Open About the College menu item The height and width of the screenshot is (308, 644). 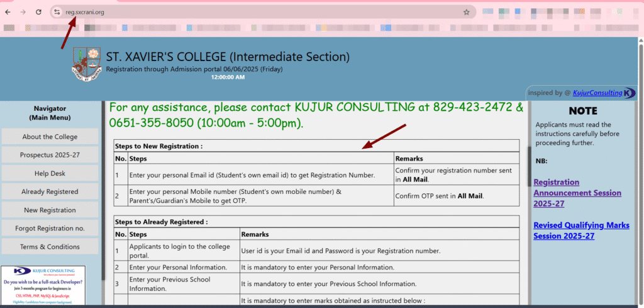coord(50,137)
